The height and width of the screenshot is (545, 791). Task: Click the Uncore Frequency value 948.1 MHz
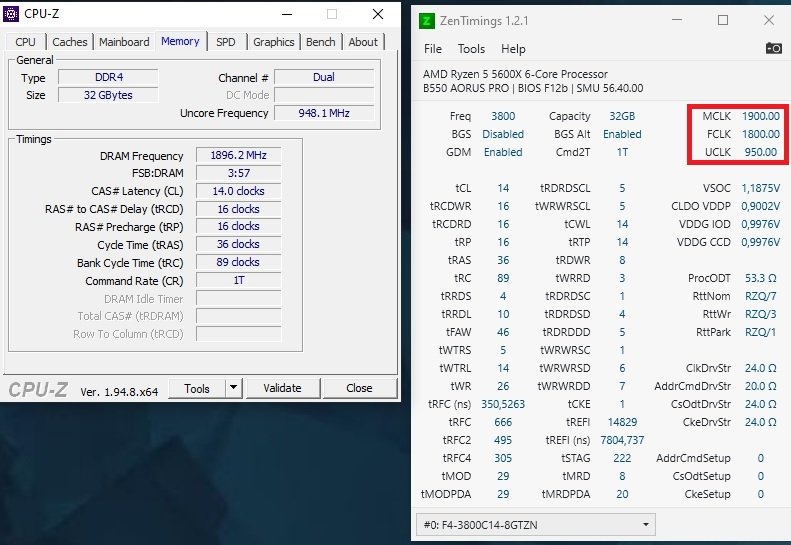click(324, 113)
